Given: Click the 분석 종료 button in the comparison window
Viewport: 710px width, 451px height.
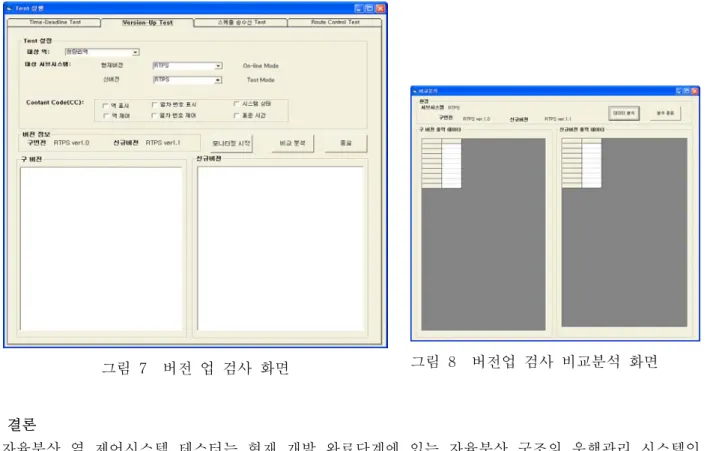Looking at the screenshot, I should [665, 113].
